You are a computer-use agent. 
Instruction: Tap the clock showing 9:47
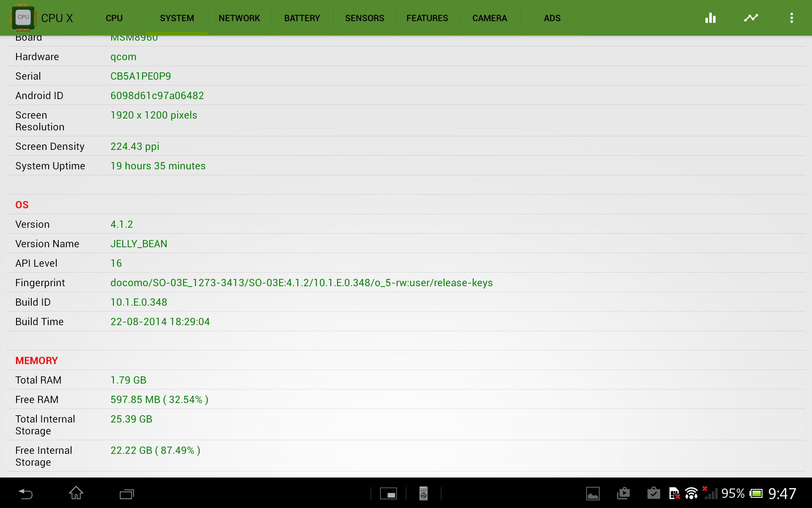pos(782,494)
